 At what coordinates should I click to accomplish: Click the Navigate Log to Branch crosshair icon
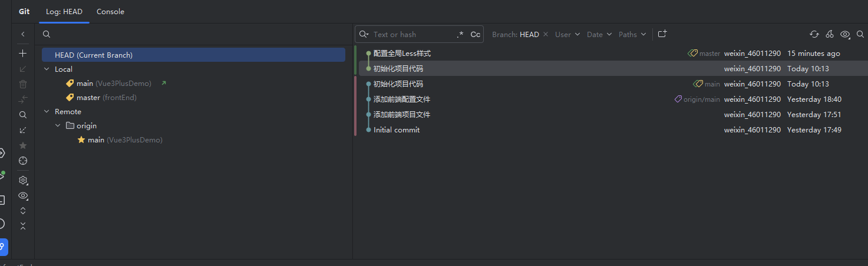23,161
